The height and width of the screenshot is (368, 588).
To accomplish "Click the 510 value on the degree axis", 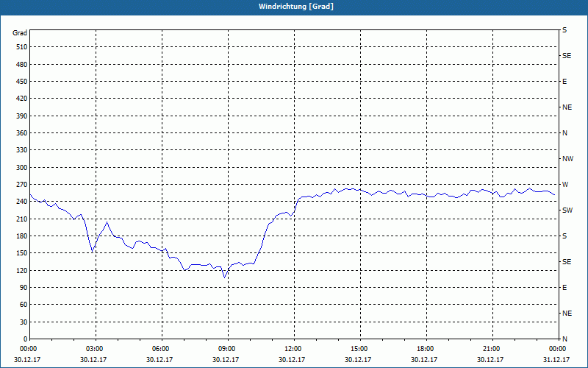I will [21, 47].
